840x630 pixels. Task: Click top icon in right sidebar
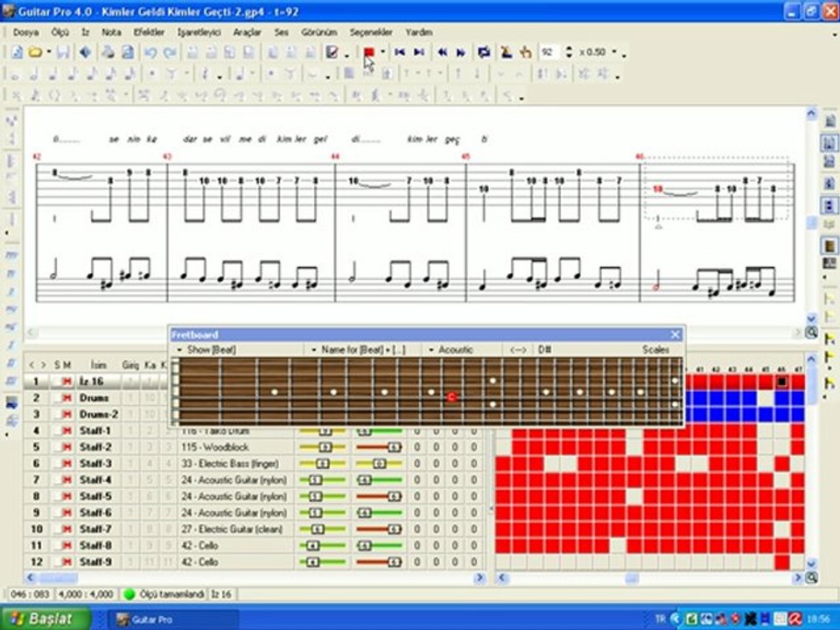[829, 121]
